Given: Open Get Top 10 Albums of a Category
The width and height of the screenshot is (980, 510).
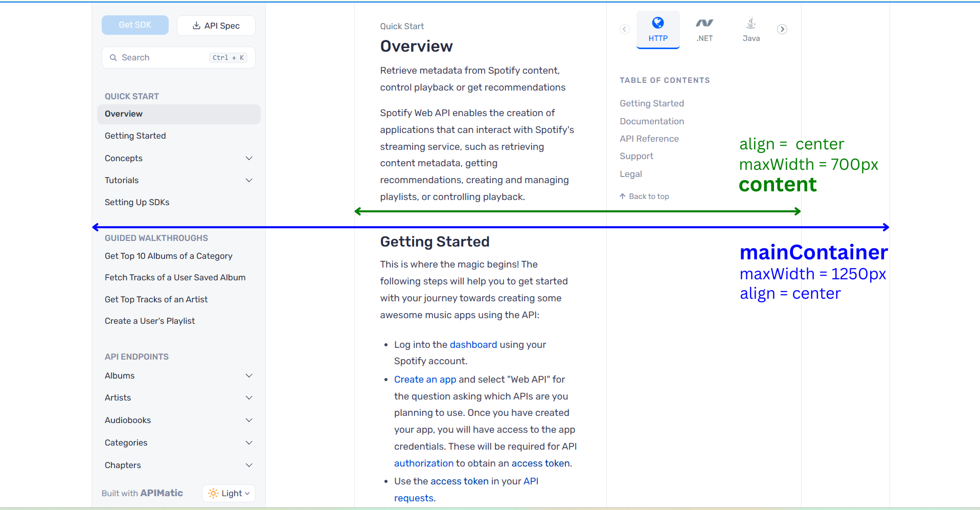Looking at the screenshot, I should [169, 256].
